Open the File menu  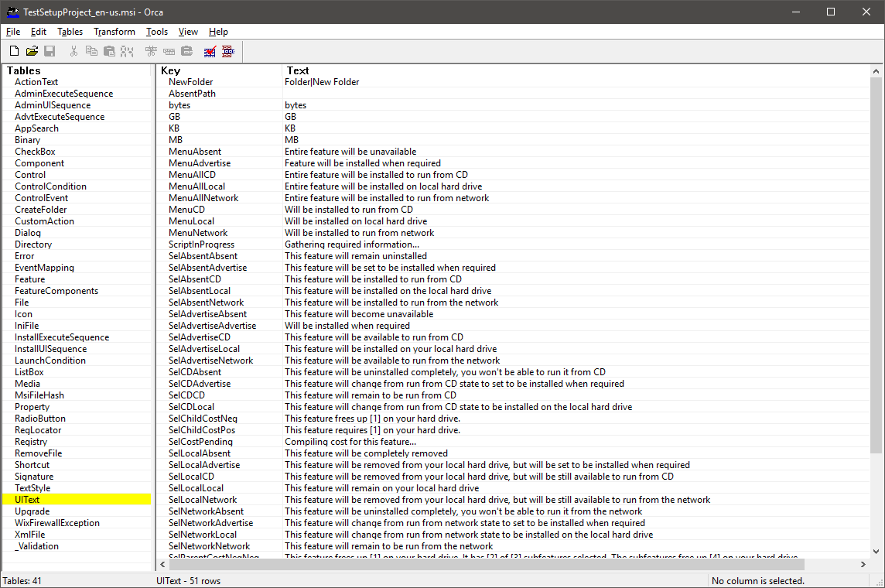coord(12,32)
